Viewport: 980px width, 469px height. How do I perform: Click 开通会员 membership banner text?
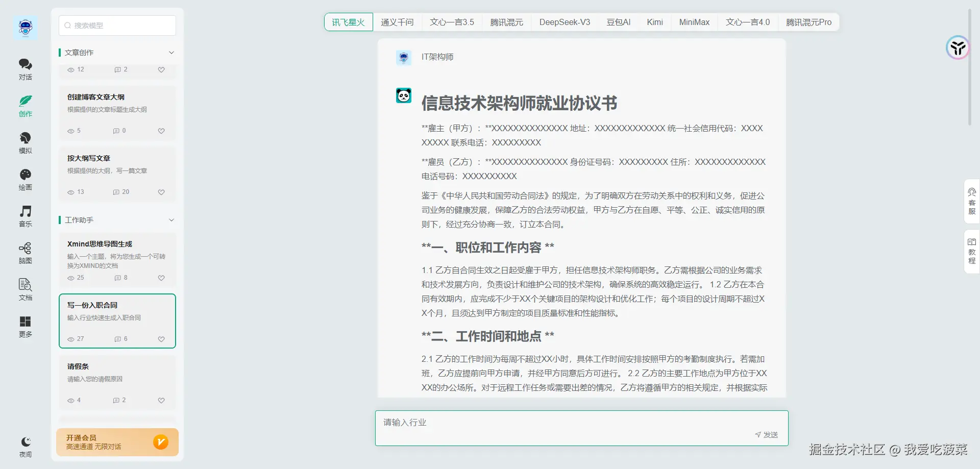pos(81,437)
